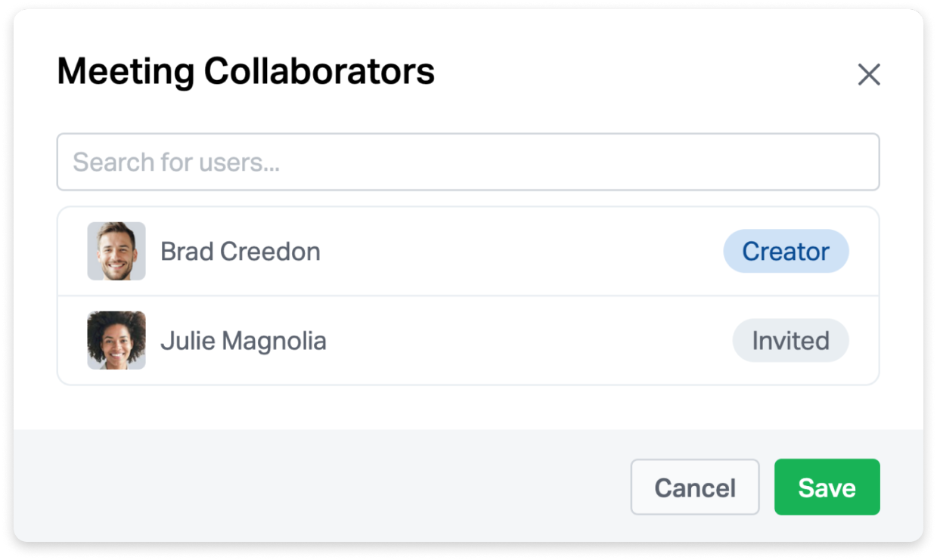Focus the Search for users field
The width and height of the screenshot is (937, 560).
468,162
